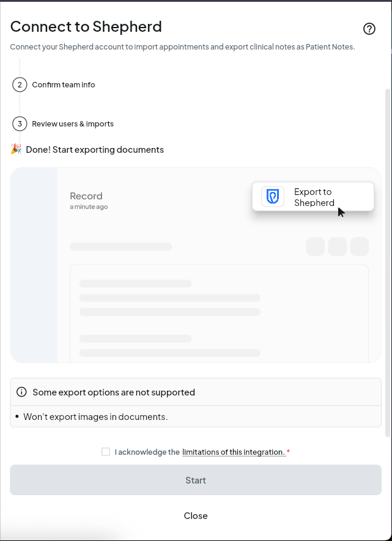The image size is (392, 541).
Task: Click the dialog's vertical scrollbar
Action: 388,262
